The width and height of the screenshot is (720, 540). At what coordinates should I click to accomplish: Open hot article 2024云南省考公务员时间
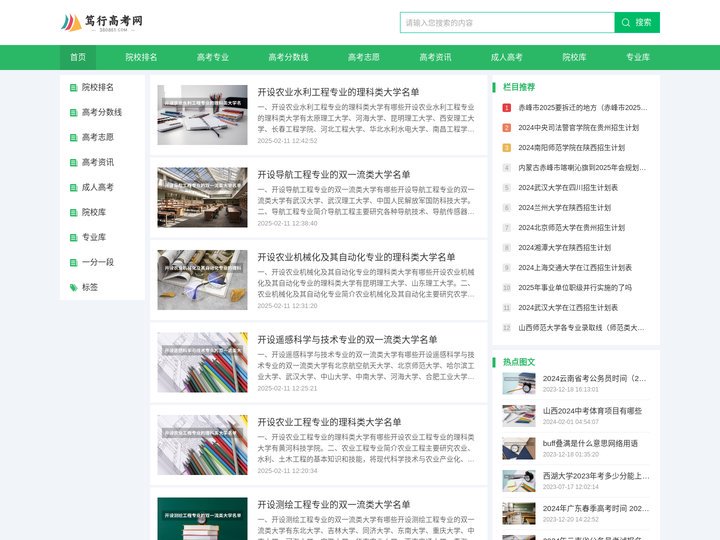[x=595, y=378]
